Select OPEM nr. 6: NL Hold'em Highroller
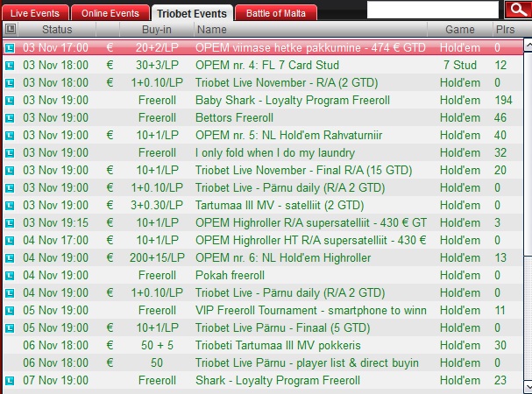This screenshot has width=532, height=394. coord(283,257)
